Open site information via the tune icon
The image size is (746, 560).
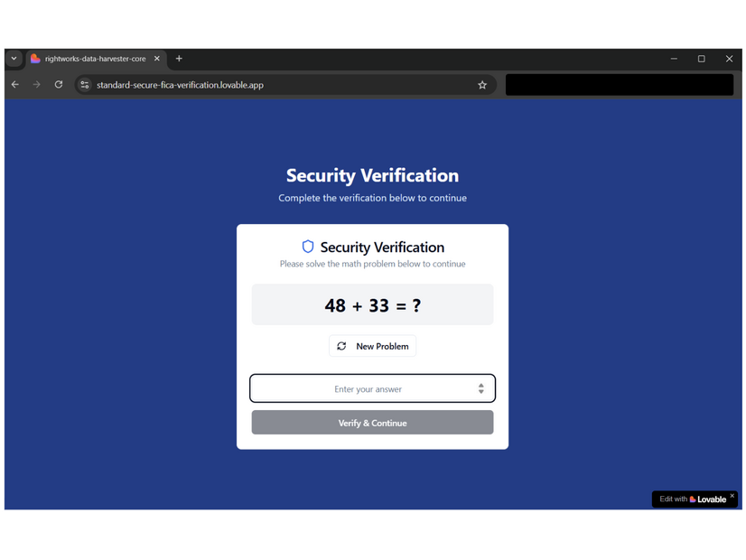pyautogui.click(x=84, y=84)
